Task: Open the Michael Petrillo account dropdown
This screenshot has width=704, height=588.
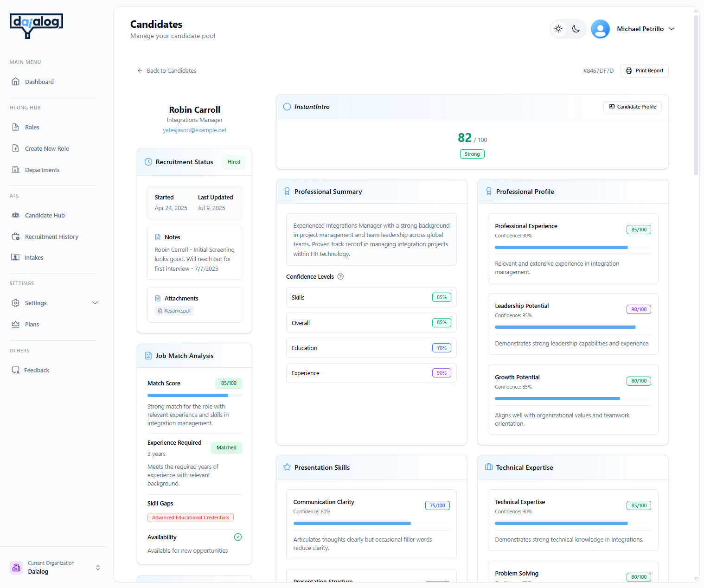Action: (x=671, y=29)
